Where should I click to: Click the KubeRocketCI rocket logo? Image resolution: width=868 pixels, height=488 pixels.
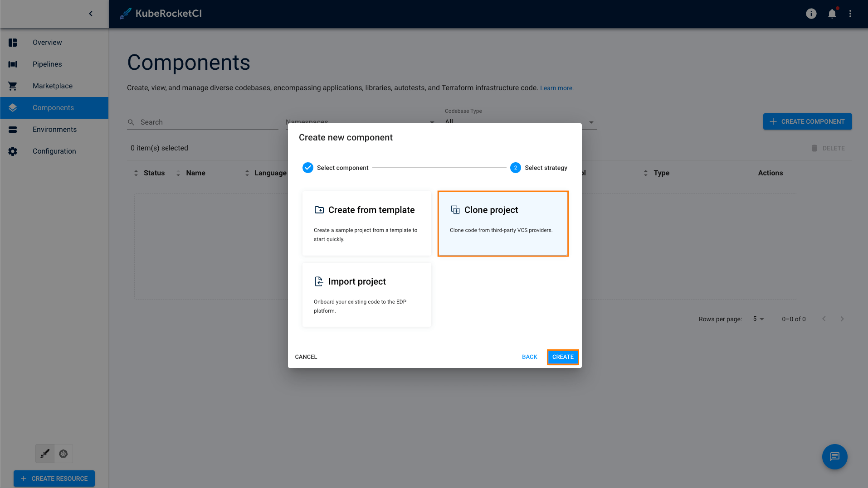(126, 14)
